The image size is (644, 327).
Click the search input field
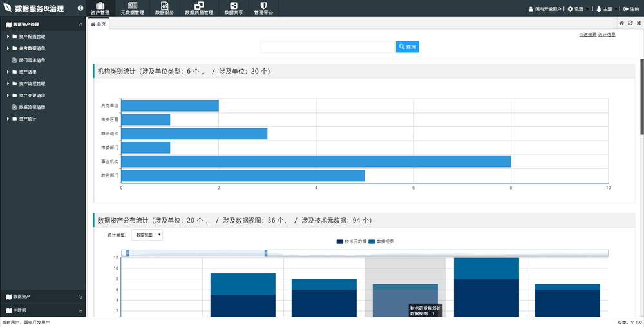(x=327, y=47)
